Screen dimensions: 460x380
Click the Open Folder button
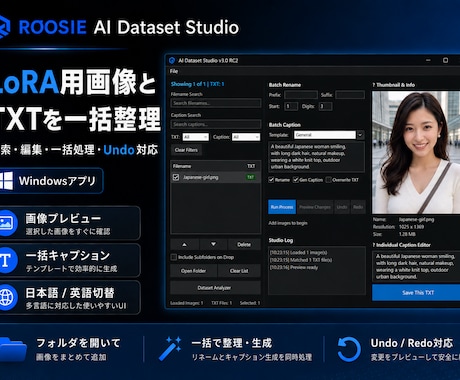[193, 271]
